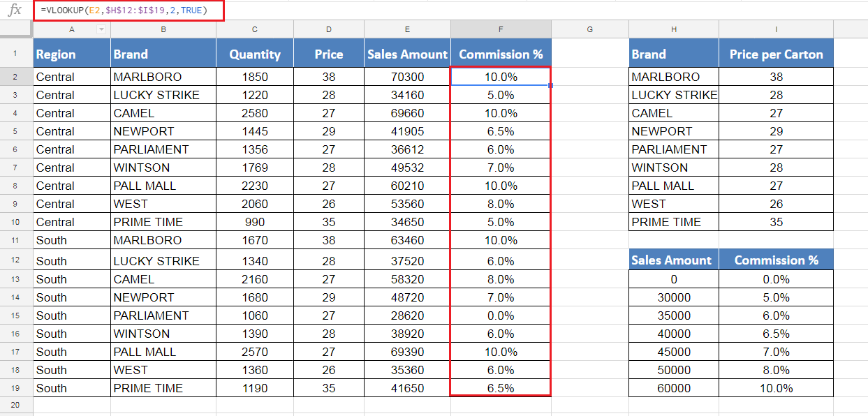Select the lookup threshold cell 60000

(x=674, y=388)
